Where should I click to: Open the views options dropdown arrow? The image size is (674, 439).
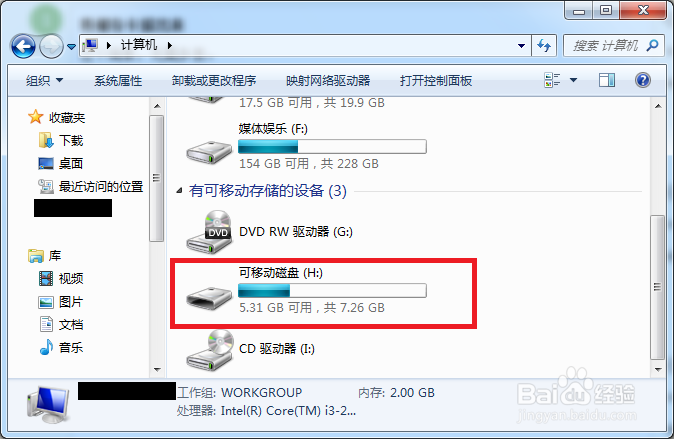click(573, 80)
